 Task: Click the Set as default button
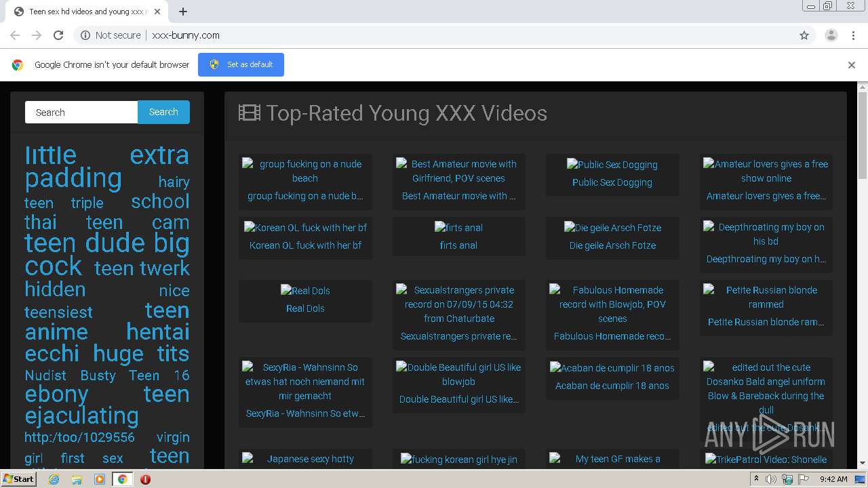point(241,64)
